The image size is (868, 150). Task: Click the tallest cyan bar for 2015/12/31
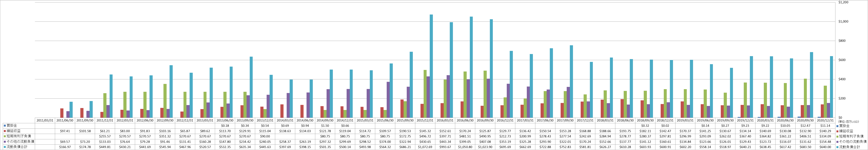point(431,66)
